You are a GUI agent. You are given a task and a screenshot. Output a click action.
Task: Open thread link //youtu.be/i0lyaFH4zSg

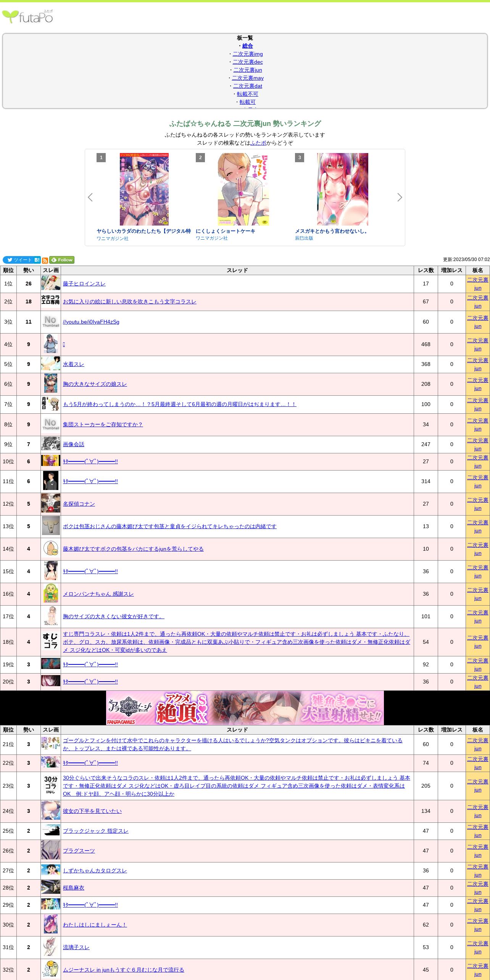[91, 322]
